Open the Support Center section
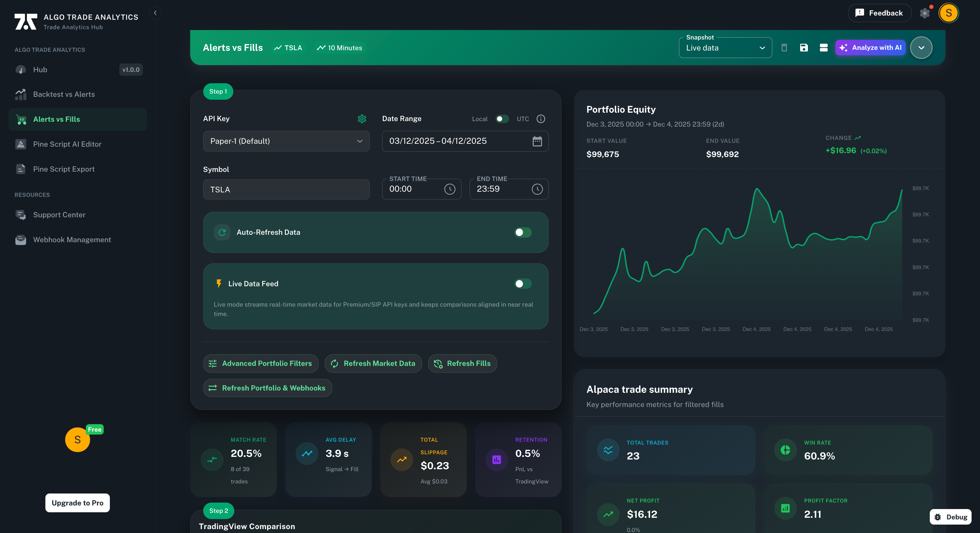 pos(59,214)
